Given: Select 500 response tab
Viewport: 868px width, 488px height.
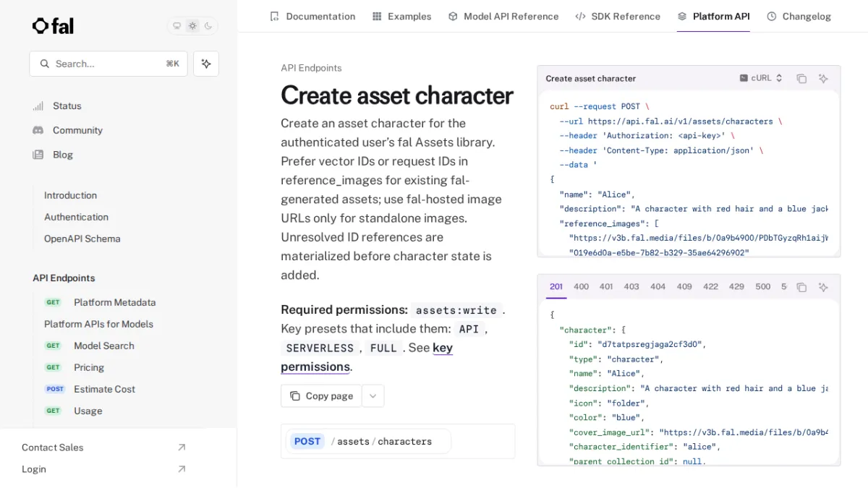Looking at the screenshot, I should click(x=763, y=287).
